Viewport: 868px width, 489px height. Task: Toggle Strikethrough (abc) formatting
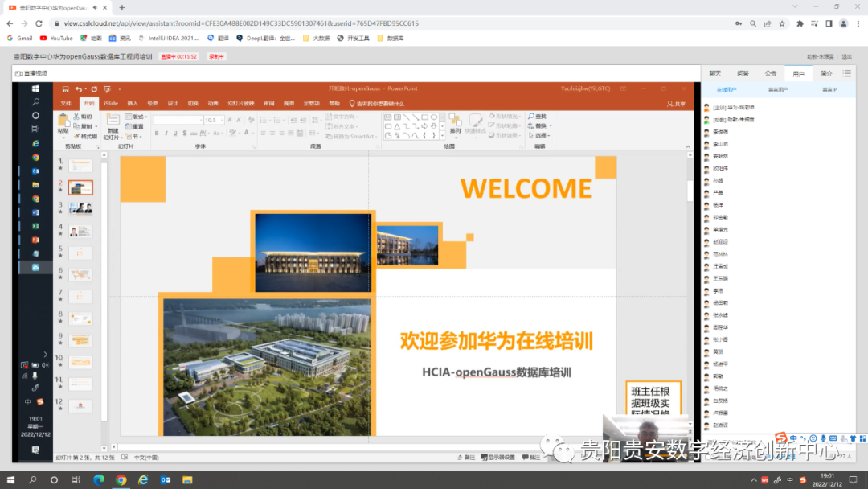click(193, 134)
